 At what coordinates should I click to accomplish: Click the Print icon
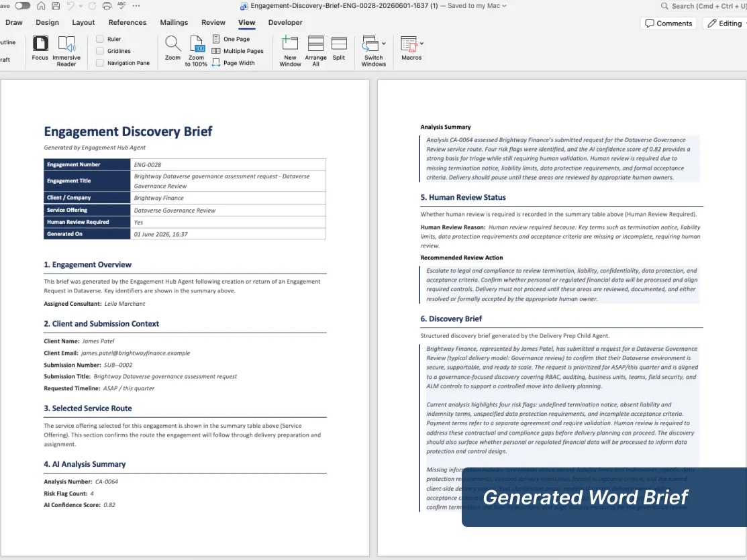click(x=107, y=6)
